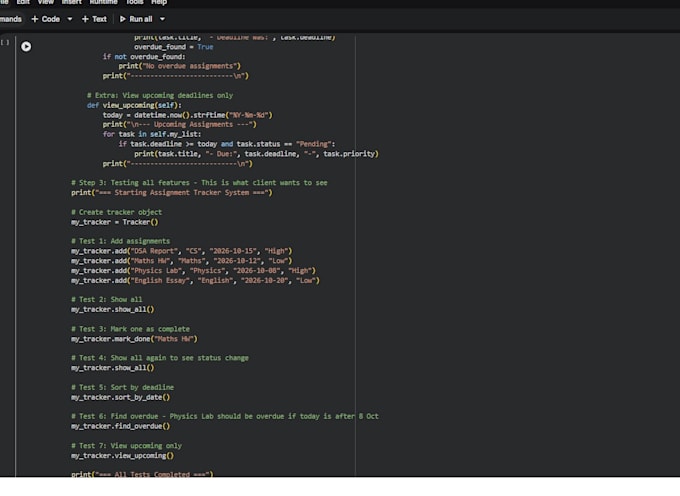This screenshot has width=680, height=496.
Task: Add a new code cell with + Code
Action: coord(46,19)
